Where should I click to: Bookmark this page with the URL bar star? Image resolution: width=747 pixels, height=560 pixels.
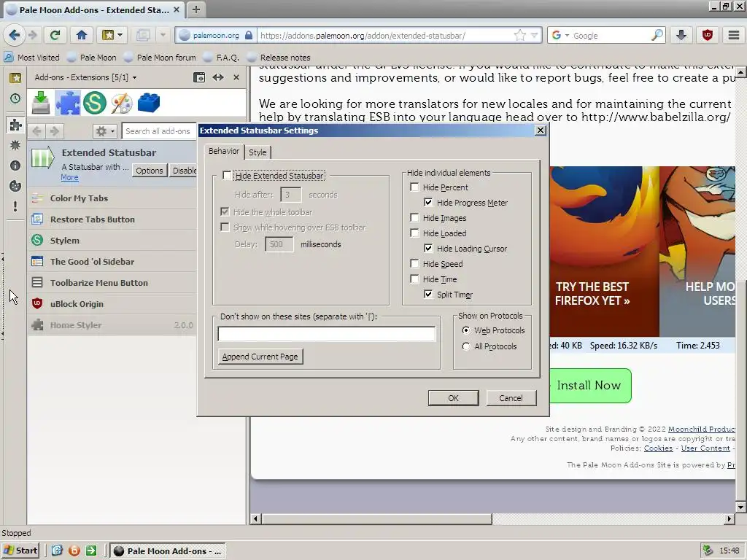pyautogui.click(x=520, y=35)
